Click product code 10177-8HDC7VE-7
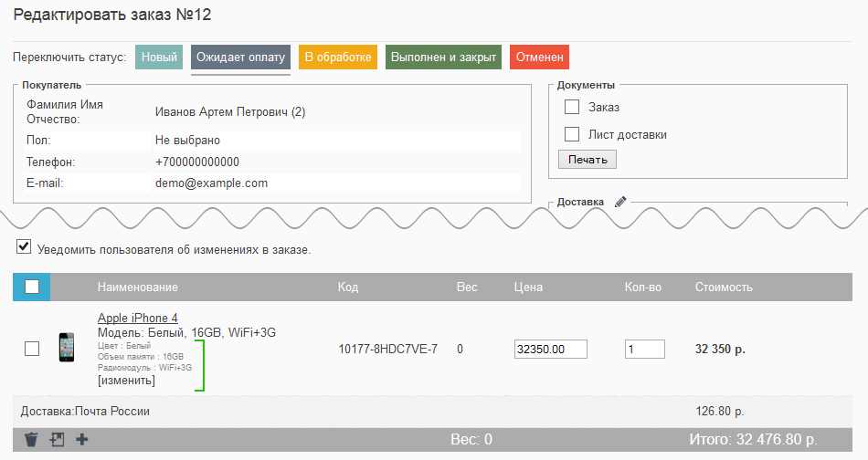Screen dimensions: 868x460 point(388,349)
